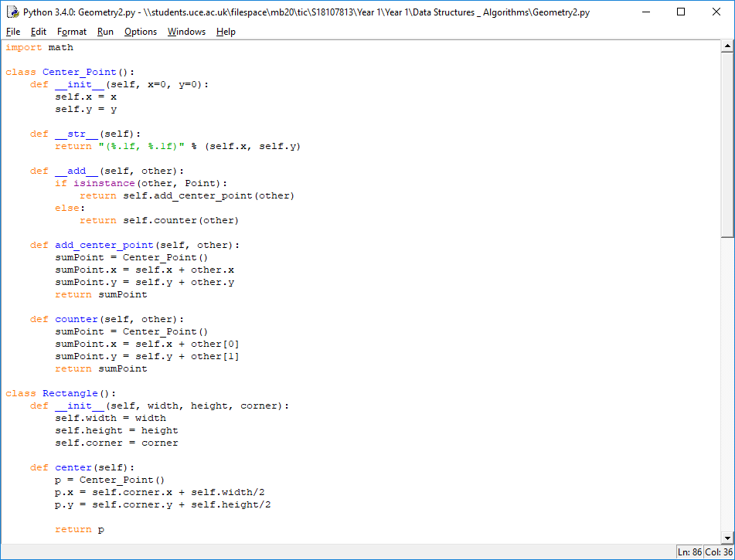Image resolution: width=735 pixels, height=560 pixels.
Task: Click the scroll down arrow
Action: coord(727,538)
